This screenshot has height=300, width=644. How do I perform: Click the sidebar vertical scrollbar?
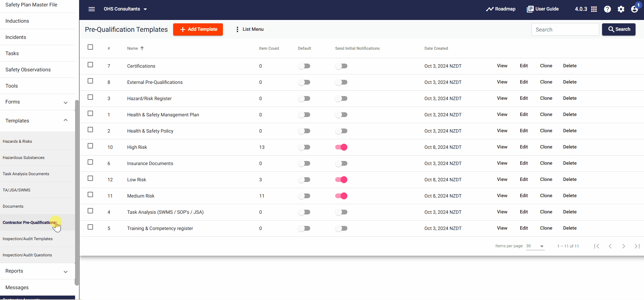tap(77, 193)
